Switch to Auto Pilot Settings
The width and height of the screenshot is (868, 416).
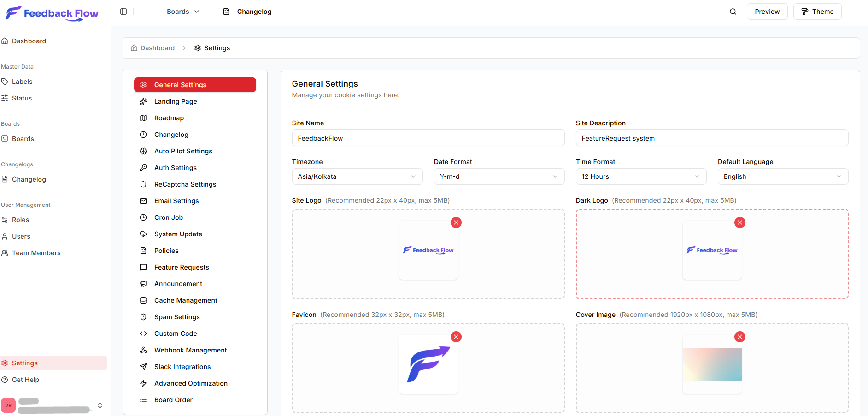pos(183,151)
